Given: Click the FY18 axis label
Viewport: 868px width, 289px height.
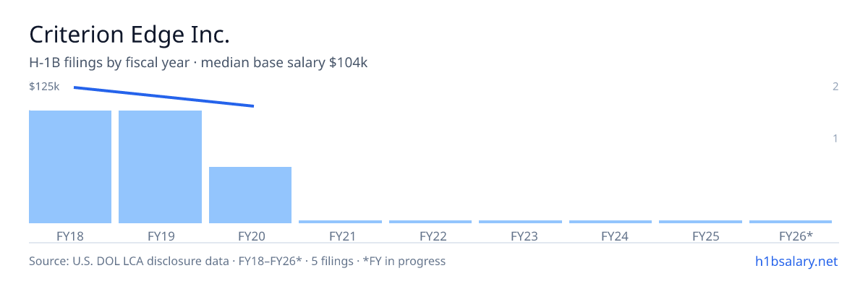Looking at the screenshot, I should 70,236.
